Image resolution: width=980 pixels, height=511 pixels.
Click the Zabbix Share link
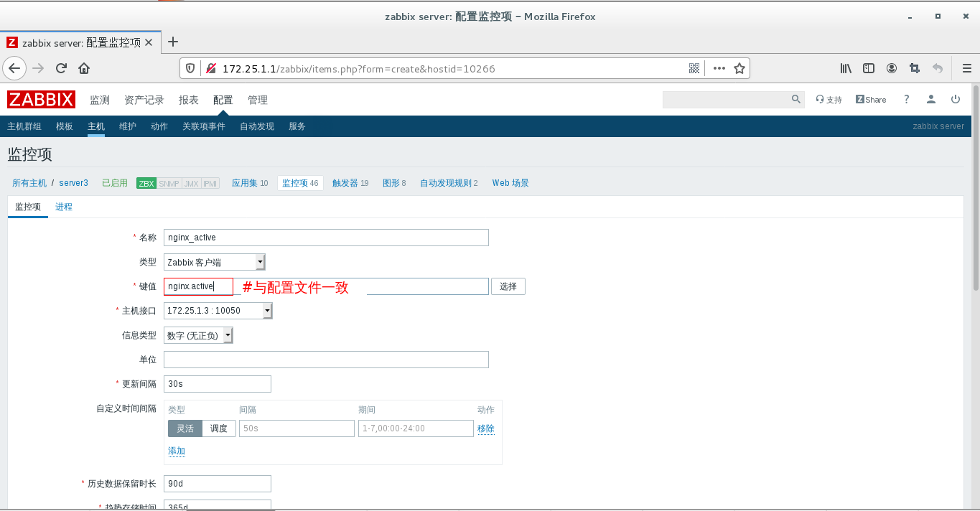871,100
